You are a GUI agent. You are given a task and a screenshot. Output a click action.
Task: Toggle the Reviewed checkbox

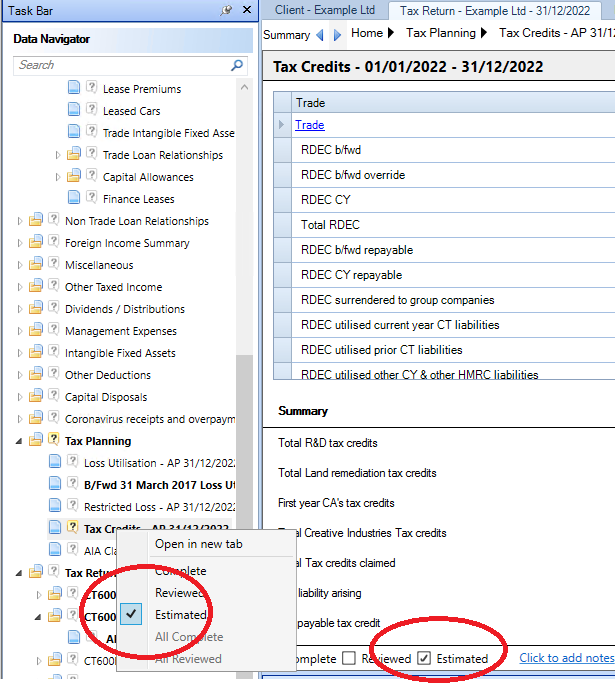click(x=349, y=658)
